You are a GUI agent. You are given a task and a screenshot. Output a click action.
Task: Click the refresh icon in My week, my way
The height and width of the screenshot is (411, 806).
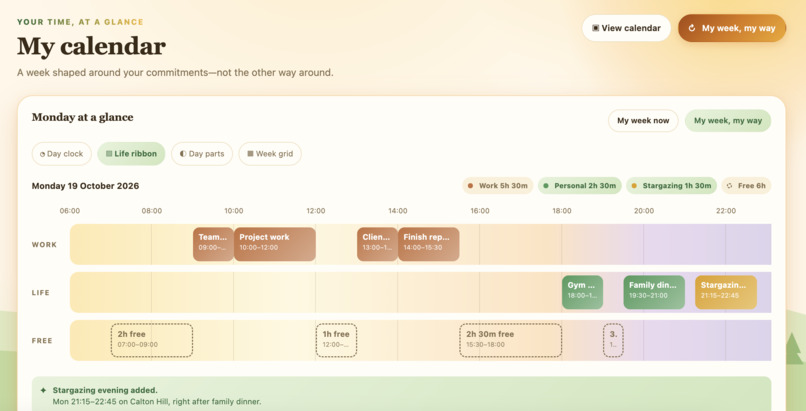pos(692,28)
